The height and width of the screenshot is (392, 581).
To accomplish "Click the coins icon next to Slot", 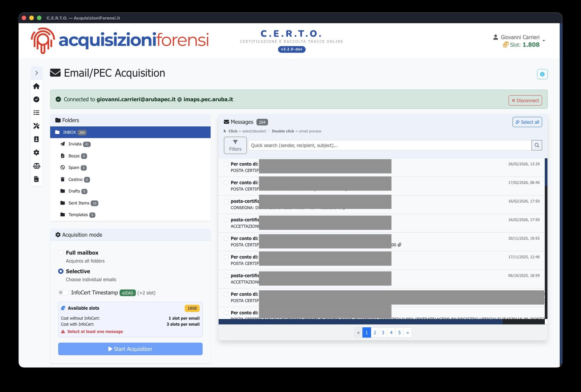I will pyautogui.click(x=505, y=45).
